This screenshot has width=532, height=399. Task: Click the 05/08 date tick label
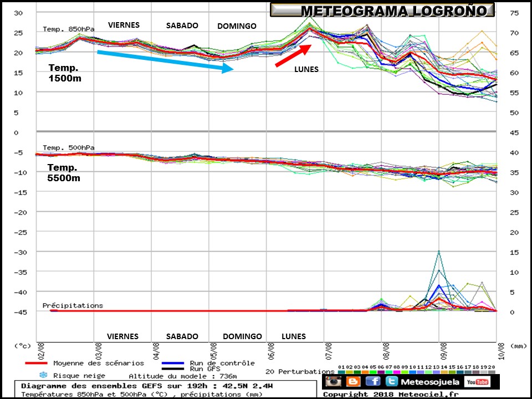(x=214, y=351)
